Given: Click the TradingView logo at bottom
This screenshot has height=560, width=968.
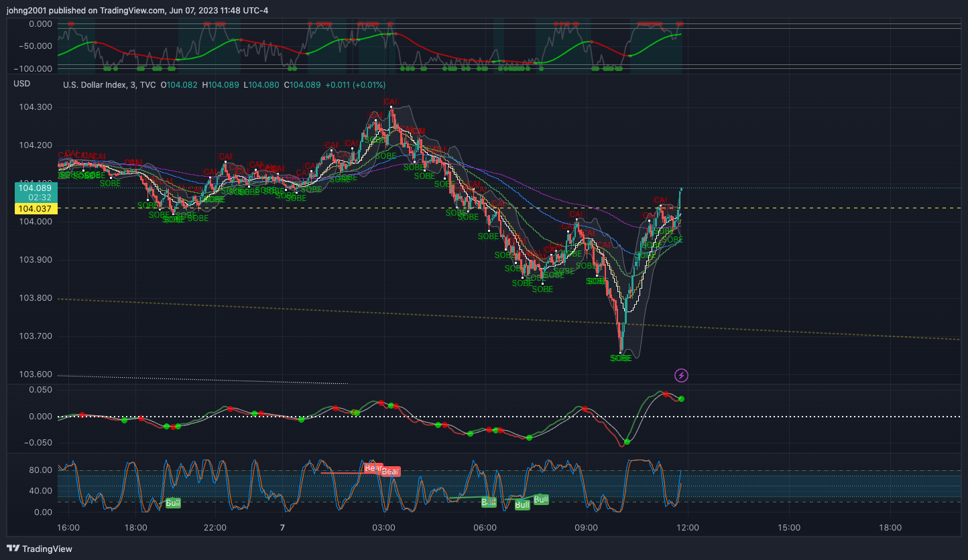Looking at the screenshot, I should pos(40,549).
